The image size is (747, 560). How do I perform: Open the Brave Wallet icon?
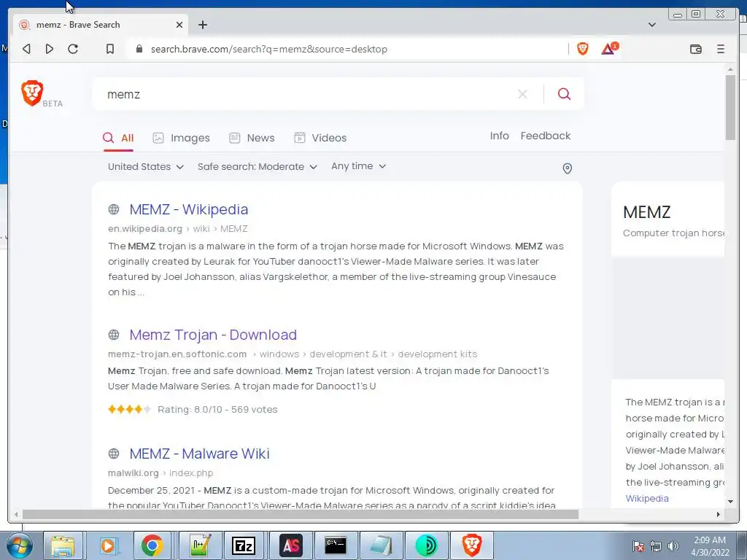tap(695, 49)
